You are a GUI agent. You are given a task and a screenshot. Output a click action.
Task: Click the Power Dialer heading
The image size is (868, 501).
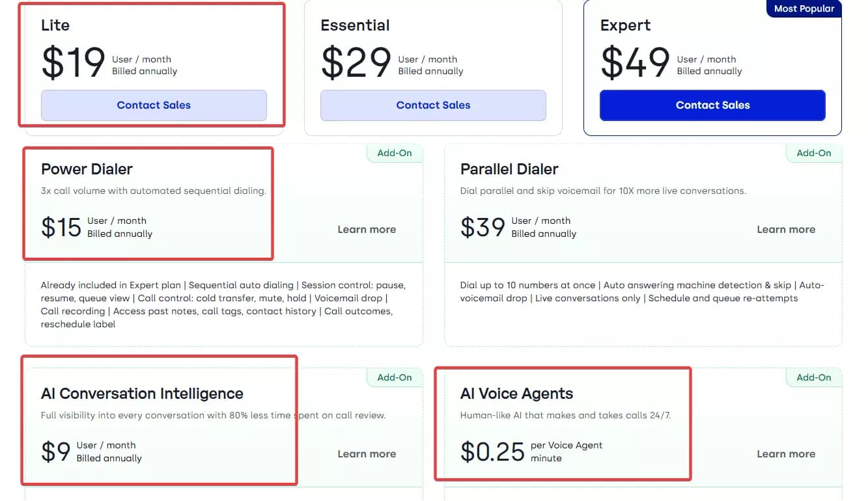point(86,169)
